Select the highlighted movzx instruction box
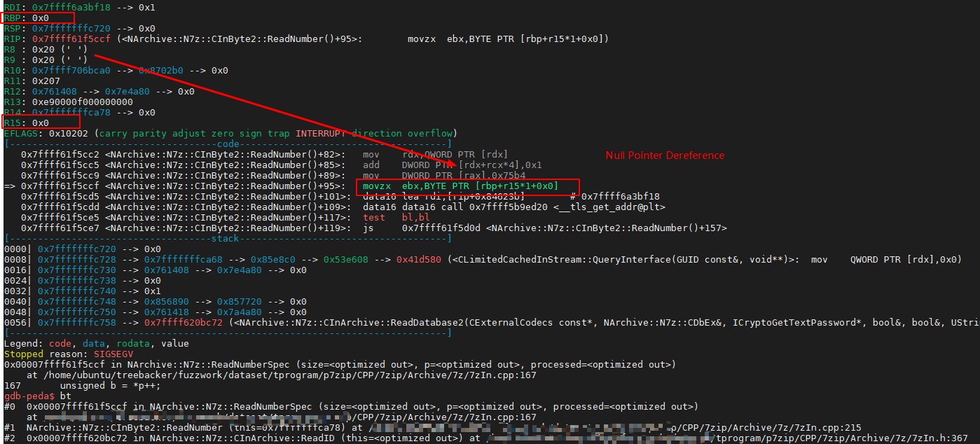This screenshot has height=444, width=980. (466, 186)
